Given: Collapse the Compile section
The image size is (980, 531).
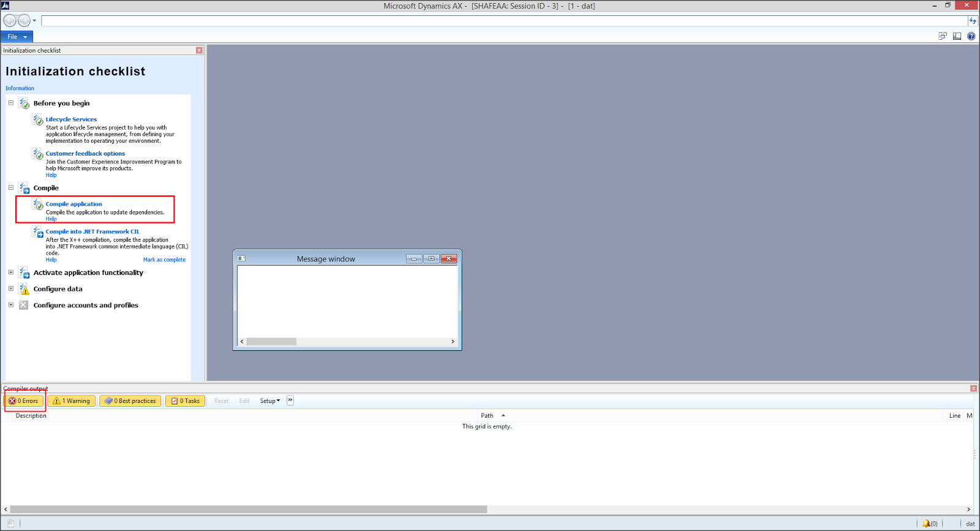Looking at the screenshot, I should tap(11, 187).
